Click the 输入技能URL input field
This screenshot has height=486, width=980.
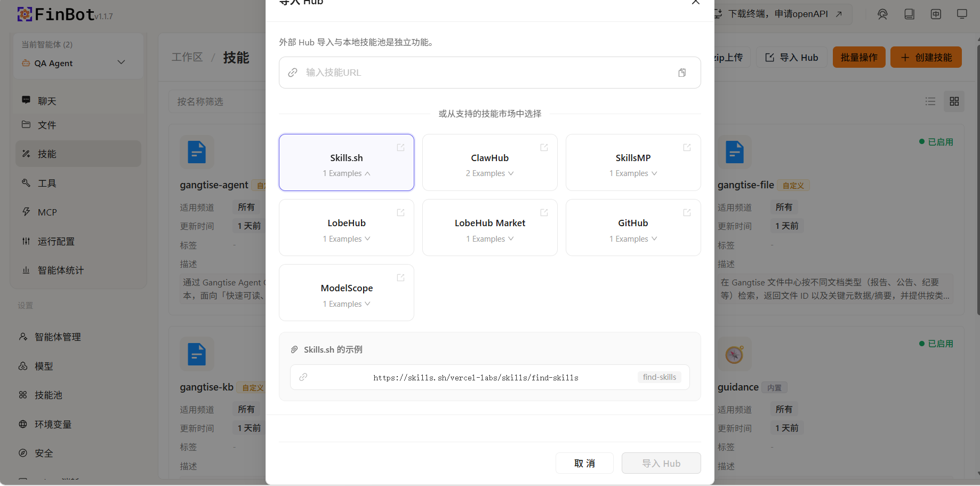[490, 73]
